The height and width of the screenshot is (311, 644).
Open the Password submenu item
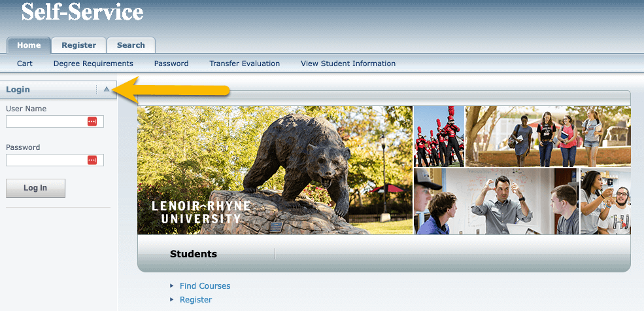tap(171, 64)
